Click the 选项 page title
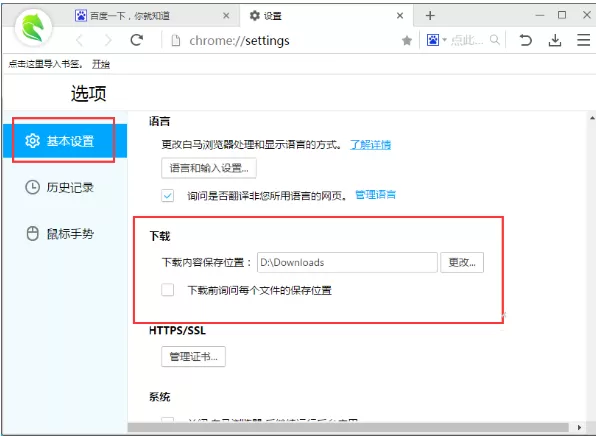This screenshot has height=436, width=596. (x=89, y=93)
